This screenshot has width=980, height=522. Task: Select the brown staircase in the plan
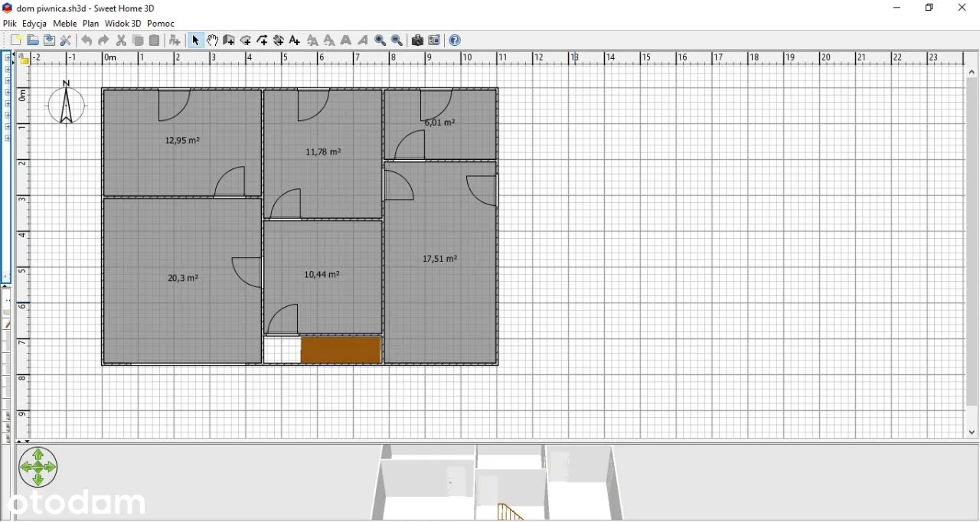[x=341, y=350]
